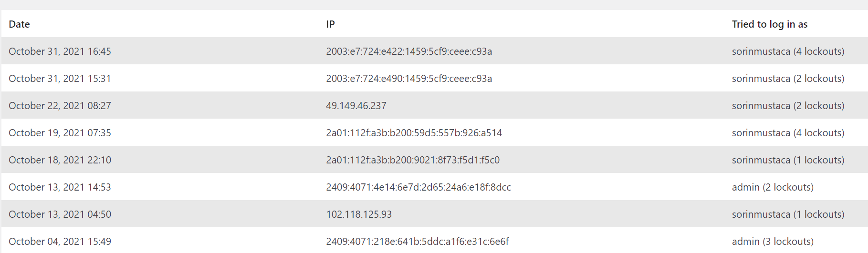Select IP address 102.118.125.93
The height and width of the screenshot is (253, 868).
359,214
